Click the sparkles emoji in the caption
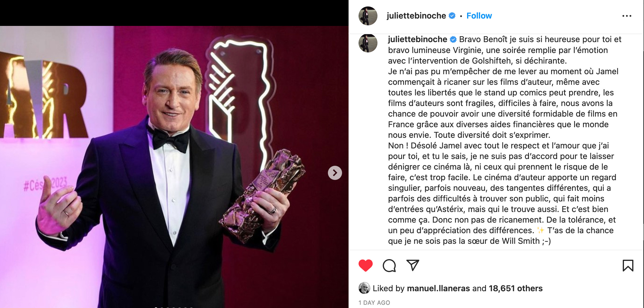644x308 pixels. 540,230
